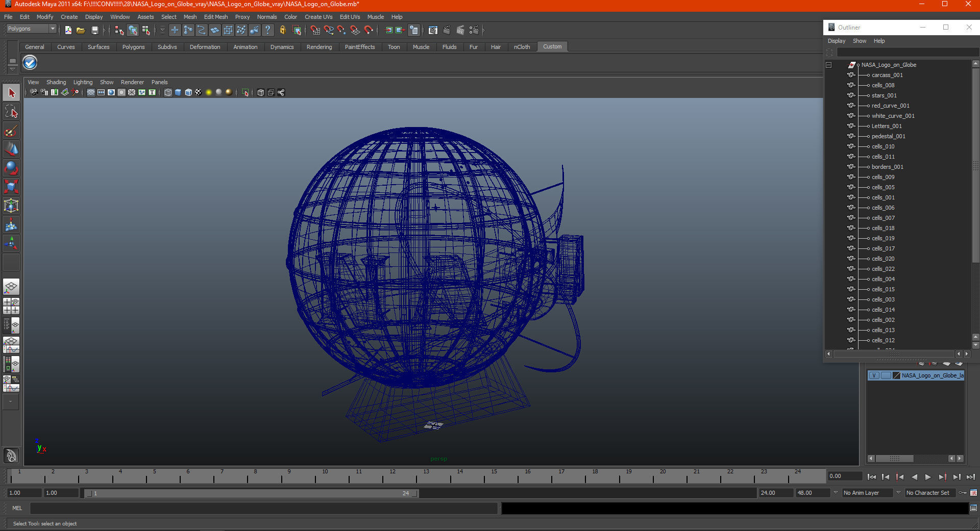Choose the Lasso select tool
This screenshot has height=531, width=980.
[11, 112]
